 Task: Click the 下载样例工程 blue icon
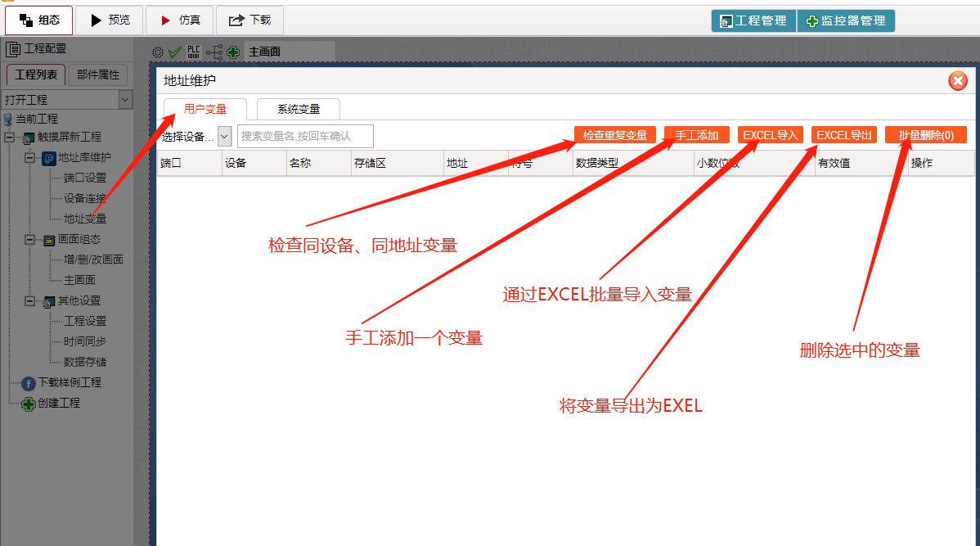29,383
